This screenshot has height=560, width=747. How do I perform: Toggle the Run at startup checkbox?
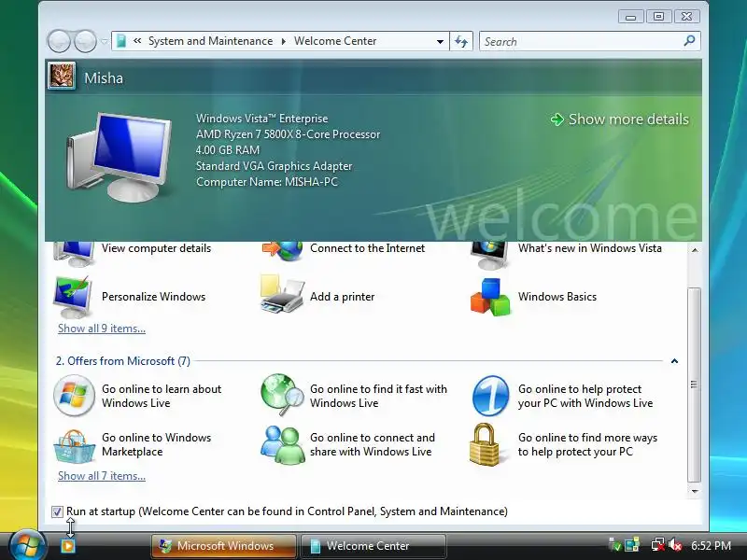pyautogui.click(x=57, y=511)
